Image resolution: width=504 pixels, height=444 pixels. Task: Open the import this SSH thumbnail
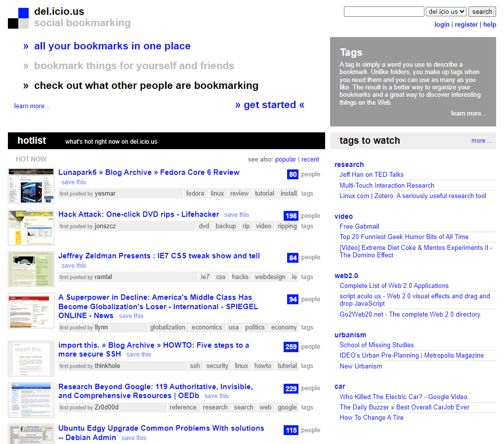click(x=31, y=359)
